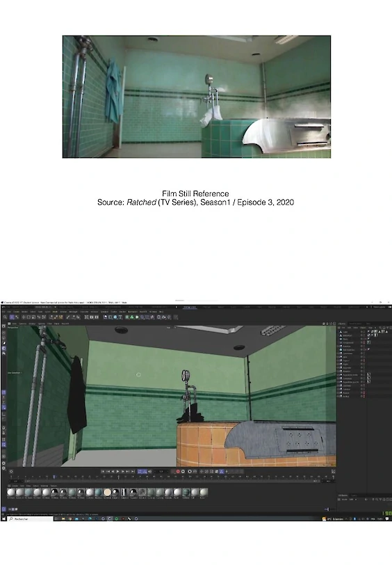Open the Help menu
Image resolution: width=392 pixels, height=565 pixels.
coord(161,312)
